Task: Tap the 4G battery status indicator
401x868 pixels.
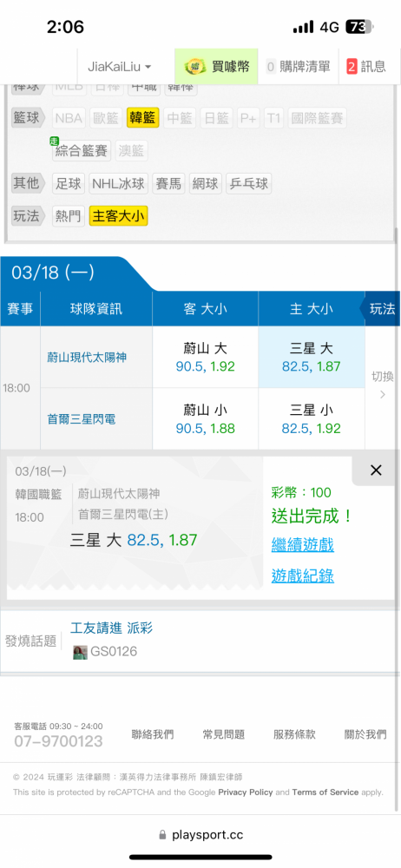Action: 333,27
